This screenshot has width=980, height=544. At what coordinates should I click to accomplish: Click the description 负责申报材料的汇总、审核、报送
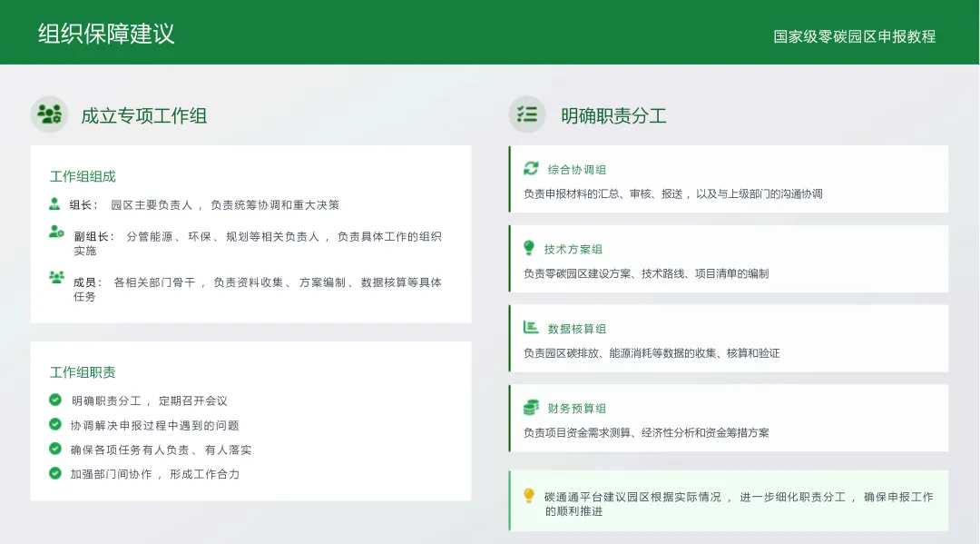[x=673, y=193]
